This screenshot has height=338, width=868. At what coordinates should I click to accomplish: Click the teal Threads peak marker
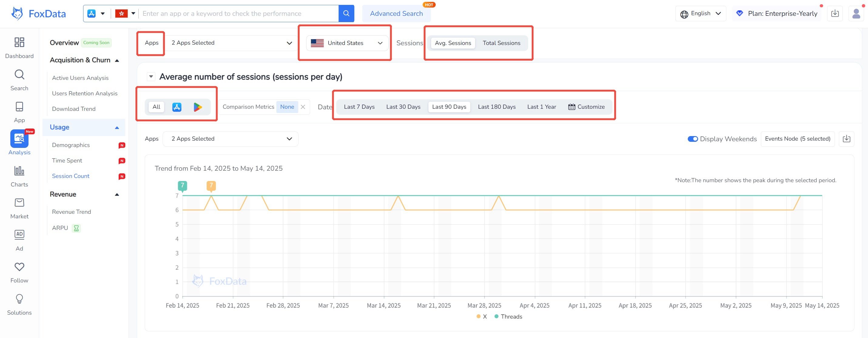182,186
